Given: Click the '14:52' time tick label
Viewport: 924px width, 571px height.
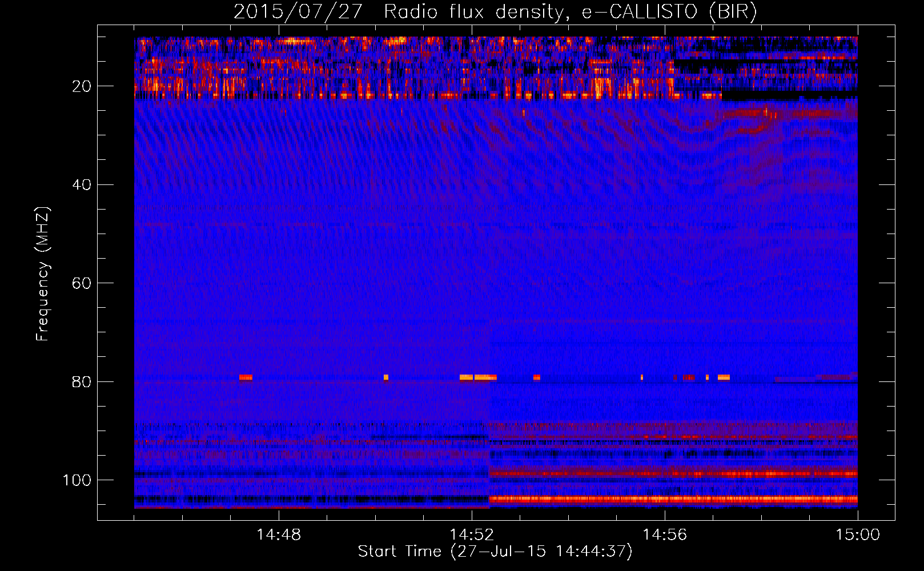Looking at the screenshot, I should click(x=472, y=535).
